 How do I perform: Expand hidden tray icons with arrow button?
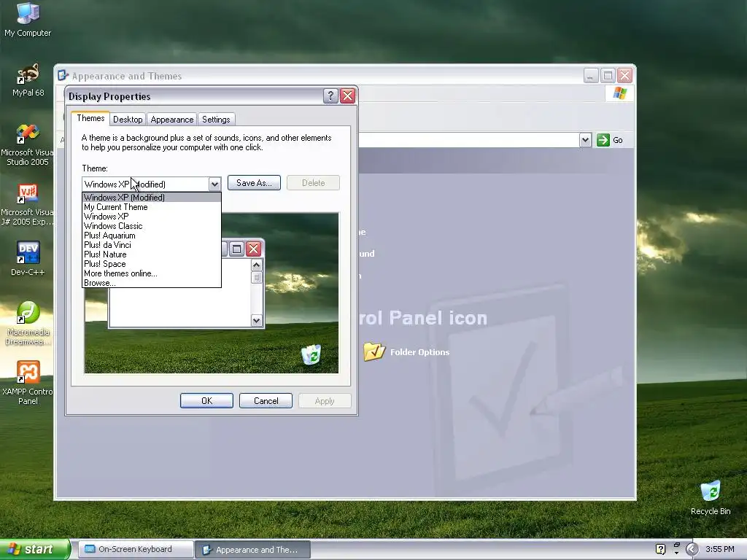(692, 549)
